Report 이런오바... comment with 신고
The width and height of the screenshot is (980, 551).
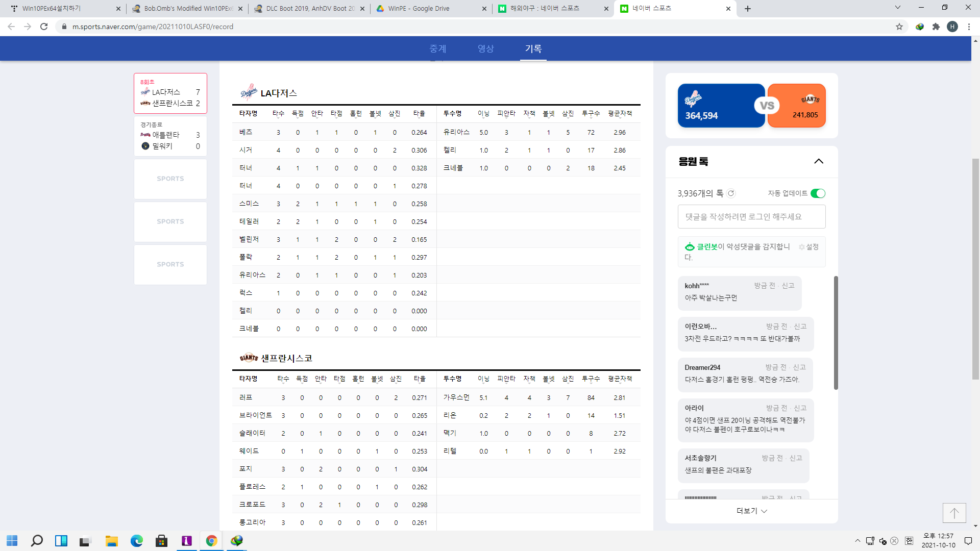tap(800, 327)
